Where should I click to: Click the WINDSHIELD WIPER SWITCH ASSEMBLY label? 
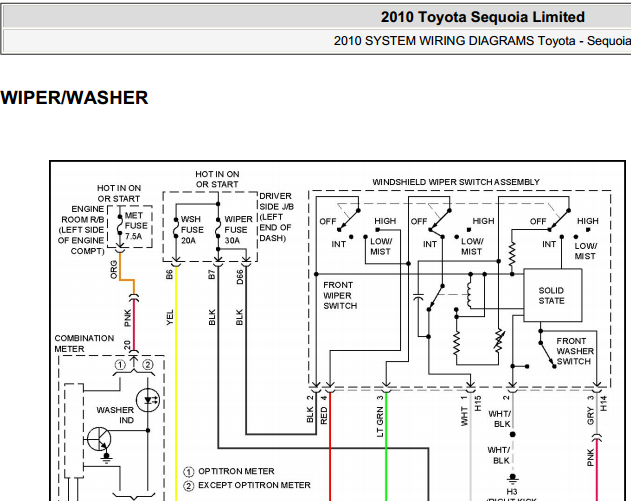click(x=456, y=182)
